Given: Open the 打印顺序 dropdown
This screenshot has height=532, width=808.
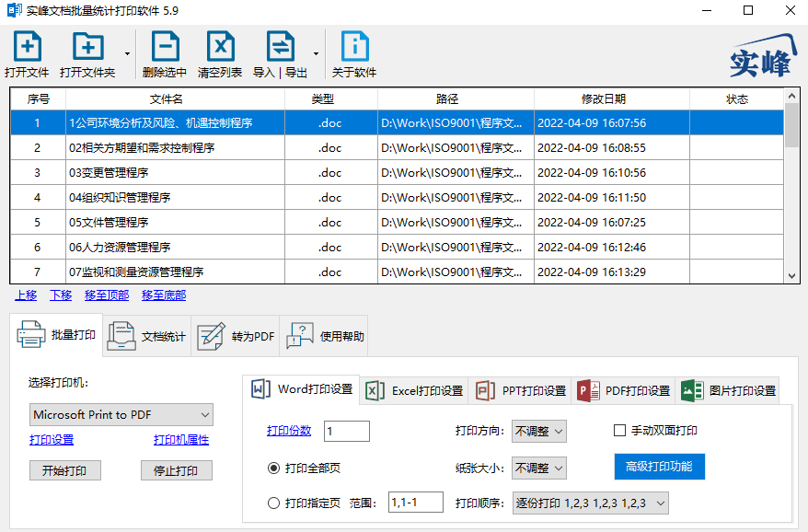Looking at the screenshot, I should (591, 503).
